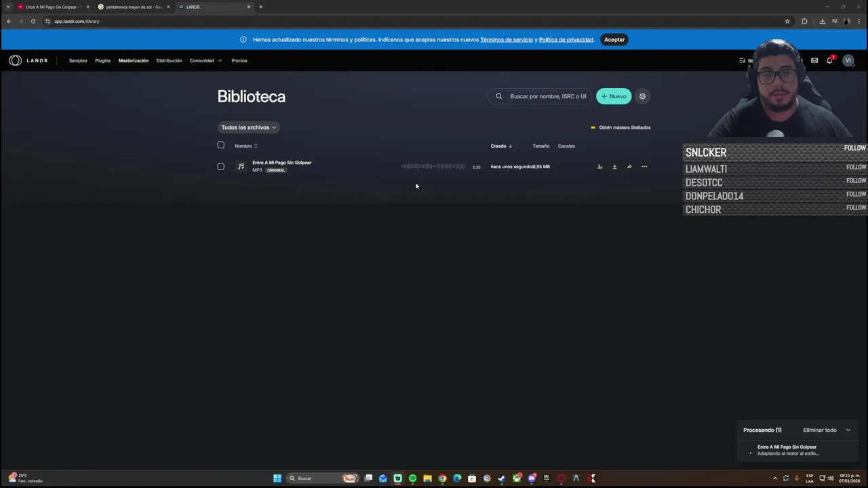Click the Nuevo button
Screen dimensions: 868x488
pyautogui.click(x=614, y=96)
